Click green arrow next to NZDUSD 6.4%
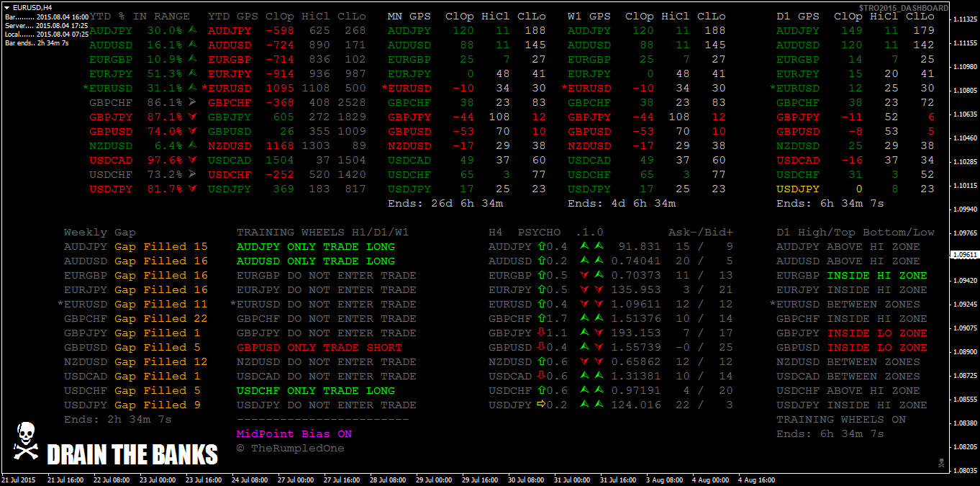The image size is (980, 486). click(192, 145)
